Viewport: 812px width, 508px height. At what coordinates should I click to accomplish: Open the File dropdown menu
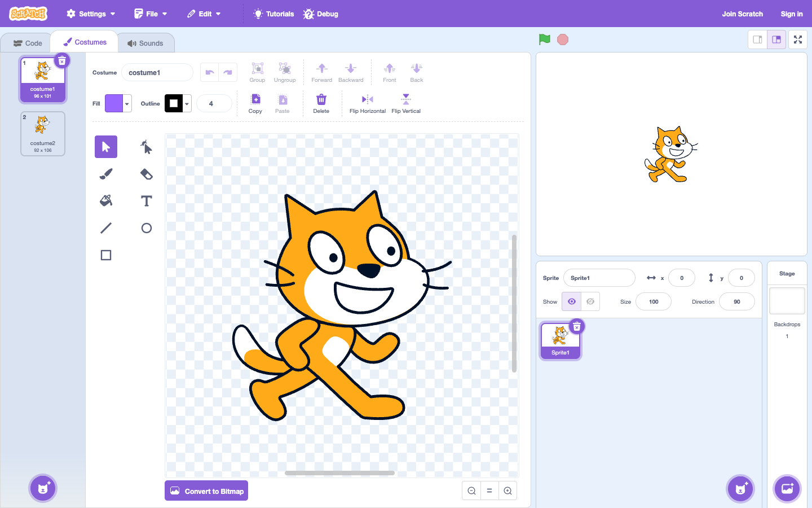coord(151,14)
